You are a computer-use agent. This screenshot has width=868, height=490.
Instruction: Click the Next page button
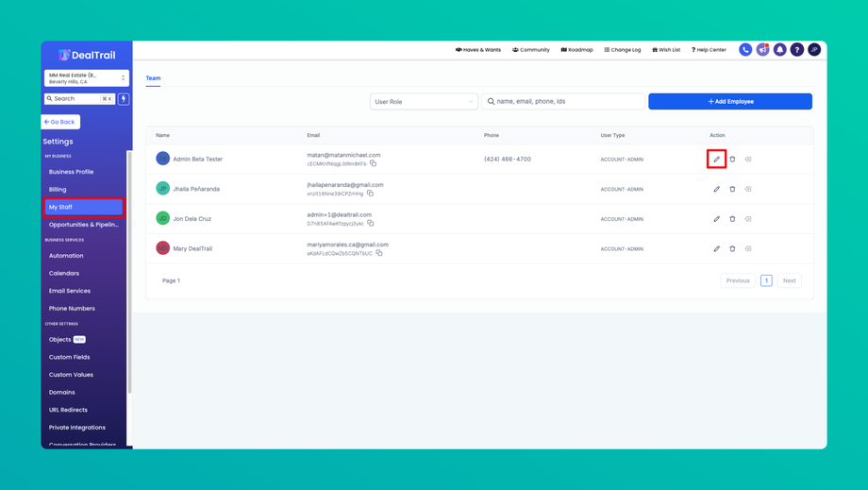pyautogui.click(x=789, y=280)
